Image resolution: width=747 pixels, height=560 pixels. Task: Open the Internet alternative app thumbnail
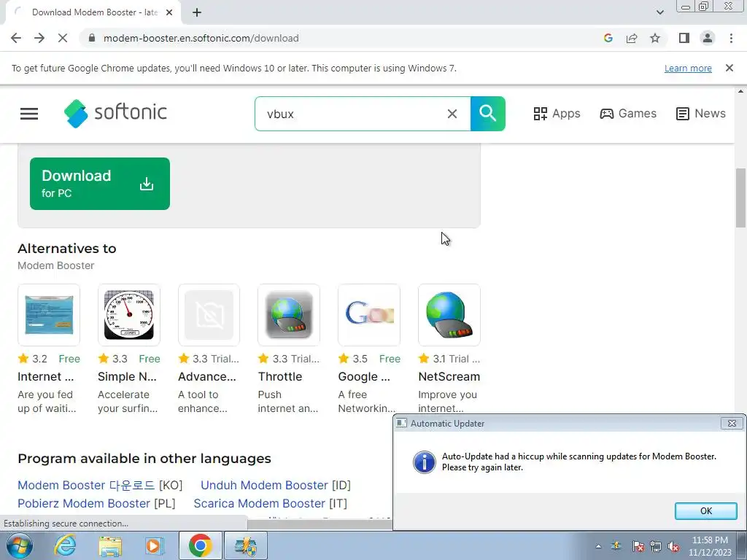(x=49, y=315)
